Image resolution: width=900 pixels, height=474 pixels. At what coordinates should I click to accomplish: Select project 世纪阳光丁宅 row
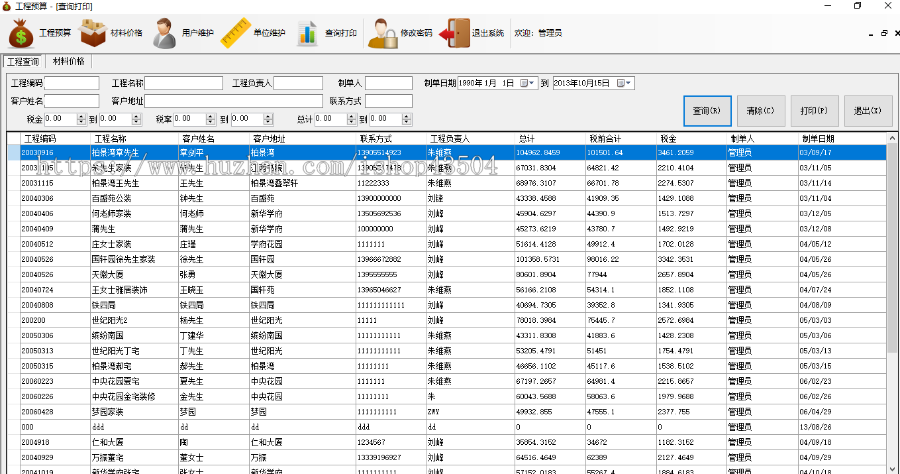tap(447, 351)
